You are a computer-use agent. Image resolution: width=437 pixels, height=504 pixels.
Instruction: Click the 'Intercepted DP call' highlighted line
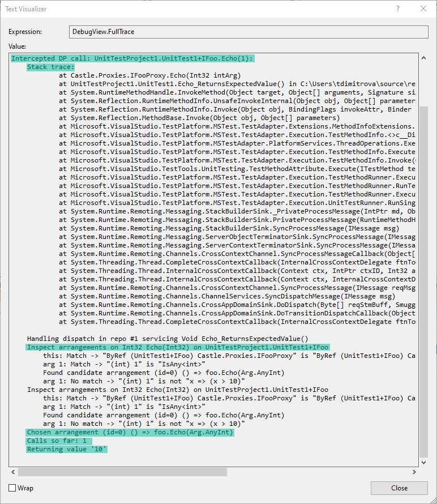pyautogui.click(x=132, y=58)
